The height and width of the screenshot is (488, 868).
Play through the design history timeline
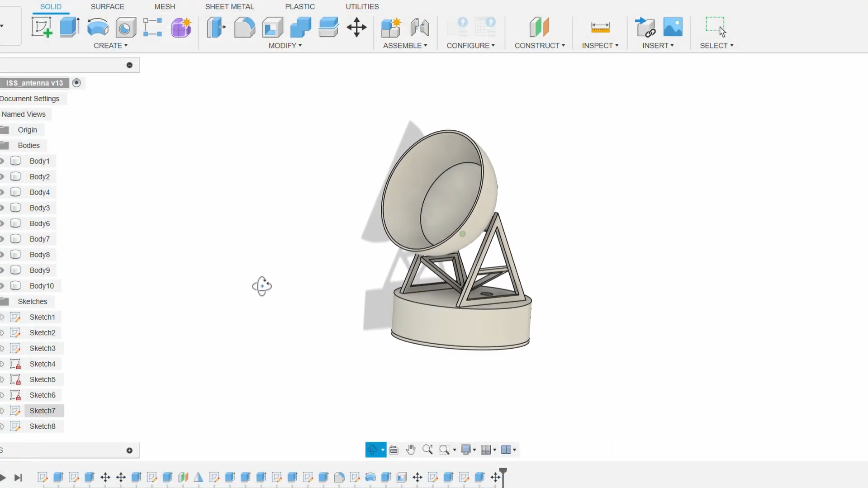click(3, 478)
